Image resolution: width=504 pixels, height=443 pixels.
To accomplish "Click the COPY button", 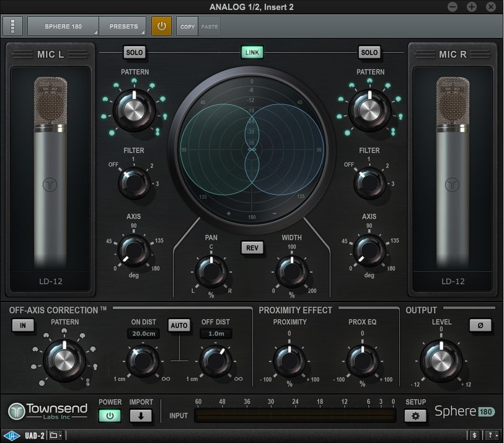I will tap(187, 27).
